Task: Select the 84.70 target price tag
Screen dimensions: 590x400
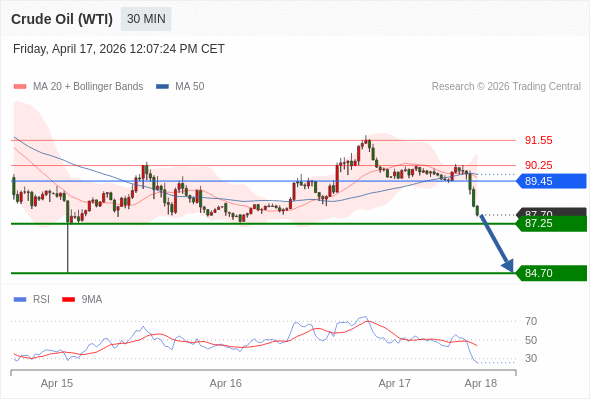Action: tap(551, 273)
